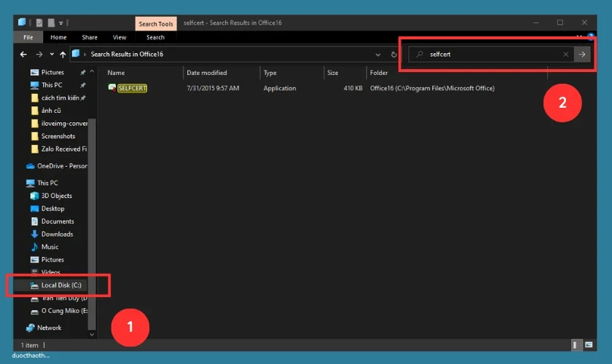612x364 pixels.
Task: Run the search using arrow button
Action: click(581, 55)
